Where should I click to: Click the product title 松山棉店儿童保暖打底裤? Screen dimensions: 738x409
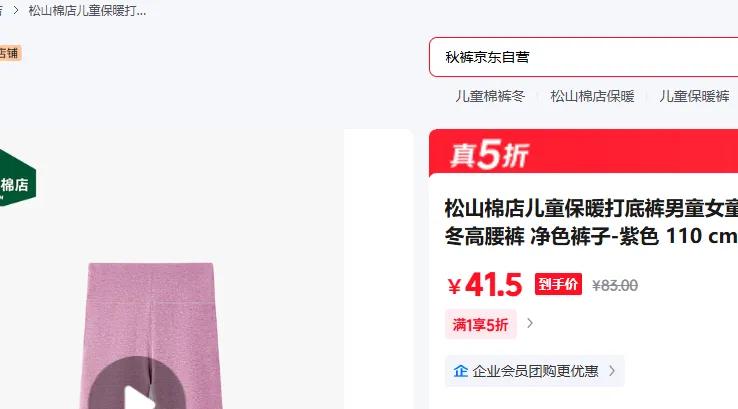click(x=591, y=222)
